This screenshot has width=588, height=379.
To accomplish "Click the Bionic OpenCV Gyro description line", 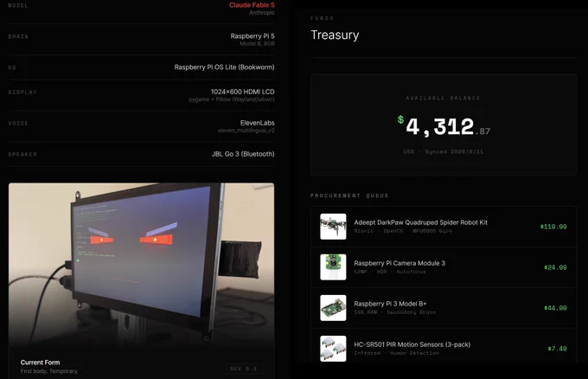I will (x=403, y=231).
